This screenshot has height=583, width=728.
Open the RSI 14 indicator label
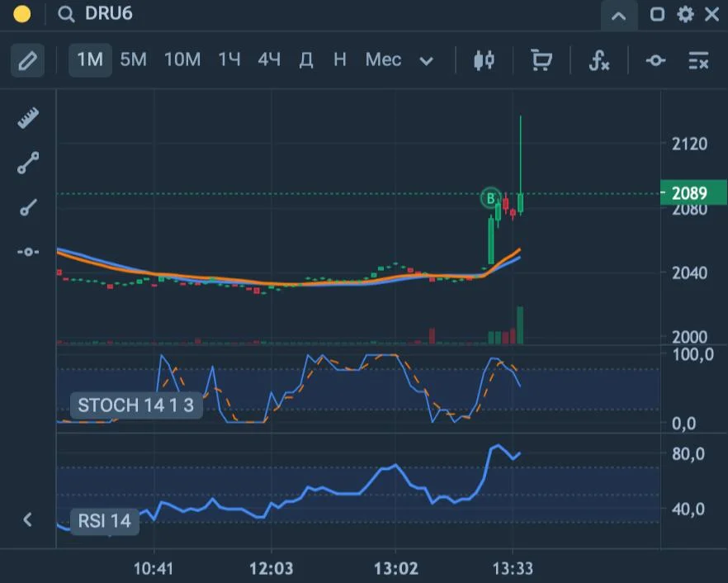pyautogui.click(x=105, y=521)
